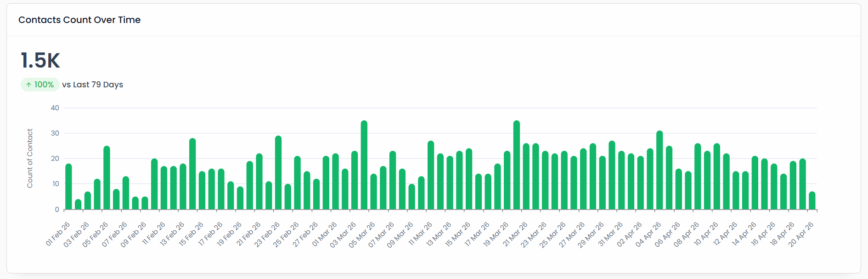868x279 pixels.
Task: Select the first bar in the chart
Action: pos(68,187)
